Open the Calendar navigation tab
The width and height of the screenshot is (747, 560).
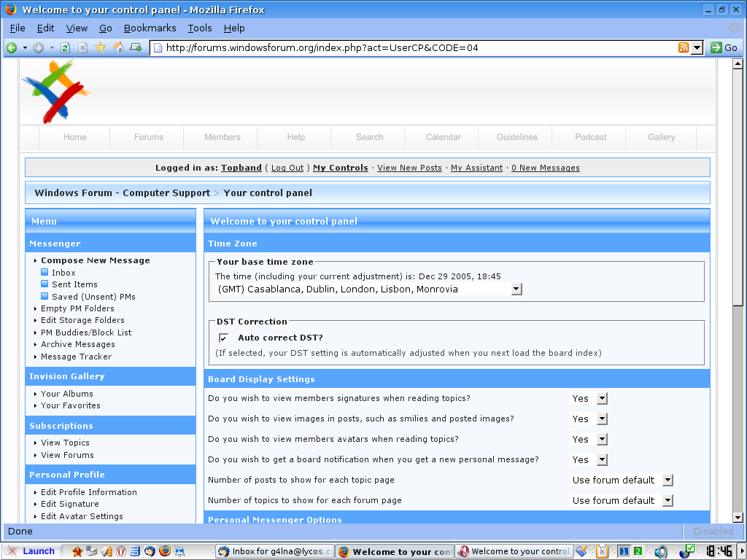click(x=444, y=137)
